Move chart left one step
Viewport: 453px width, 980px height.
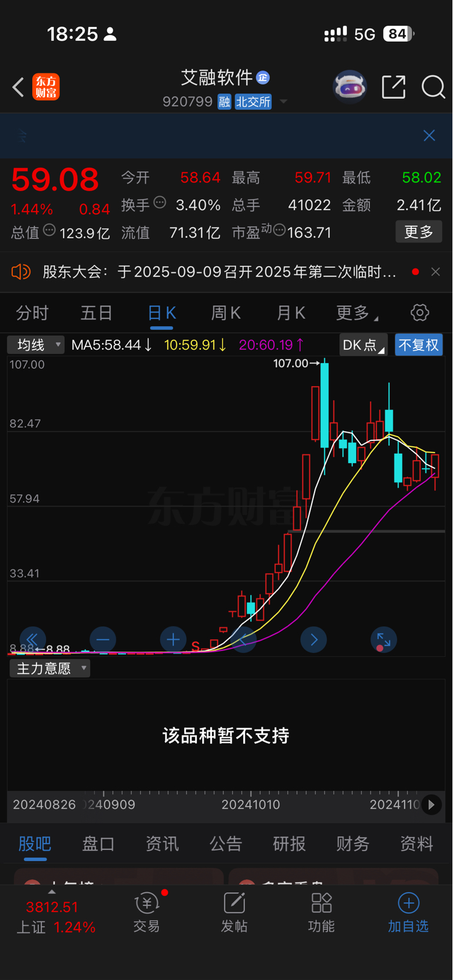point(243,640)
